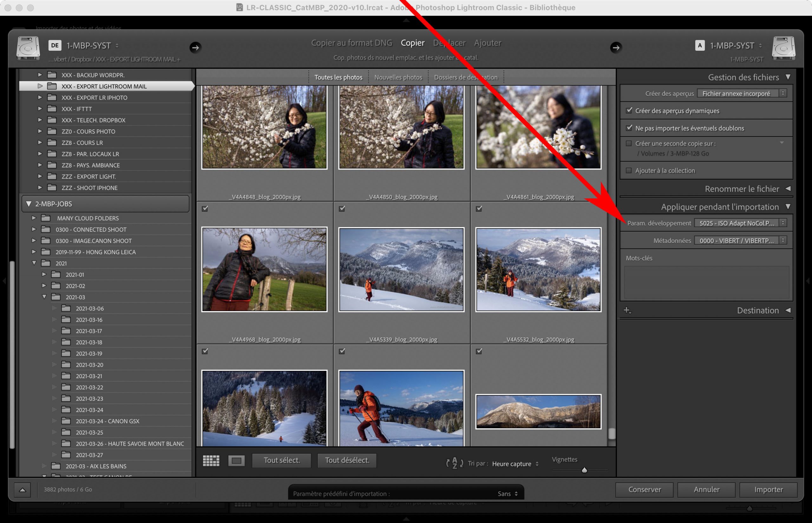Click destination right arrow icon
812x523 pixels.
coord(616,48)
